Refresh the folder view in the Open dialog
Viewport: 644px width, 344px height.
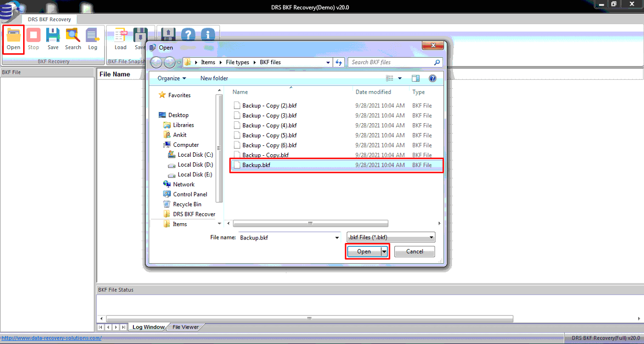339,62
